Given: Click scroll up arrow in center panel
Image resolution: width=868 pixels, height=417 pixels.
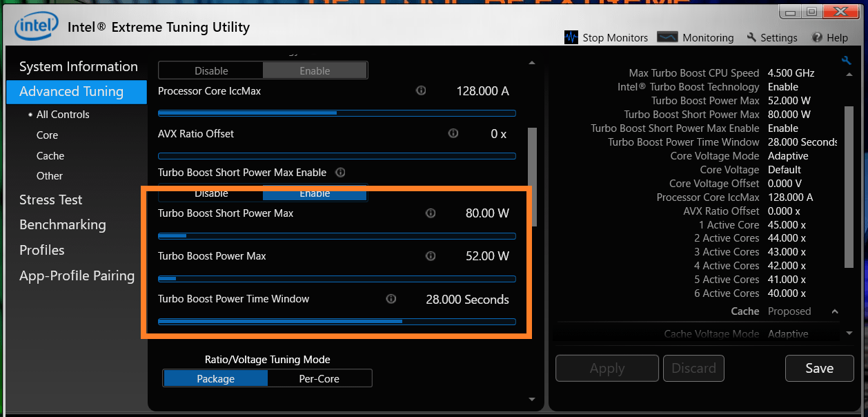Looking at the screenshot, I should pos(531,63).
